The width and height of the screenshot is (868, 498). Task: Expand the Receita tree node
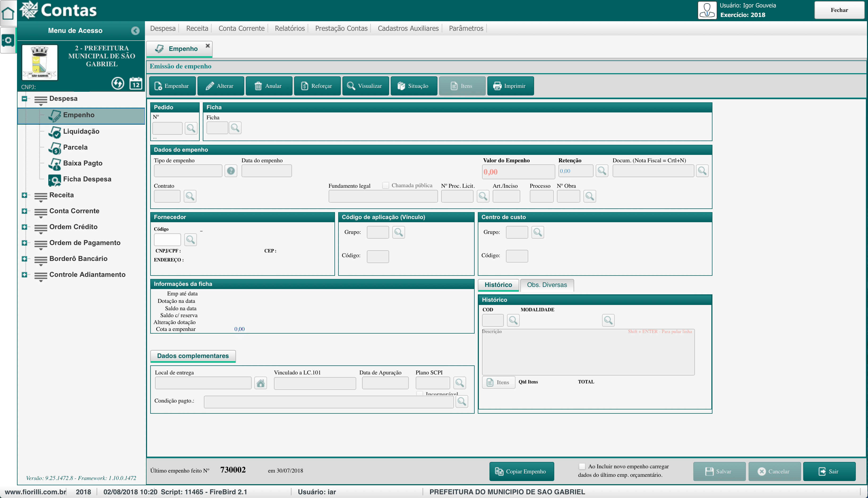24,195
